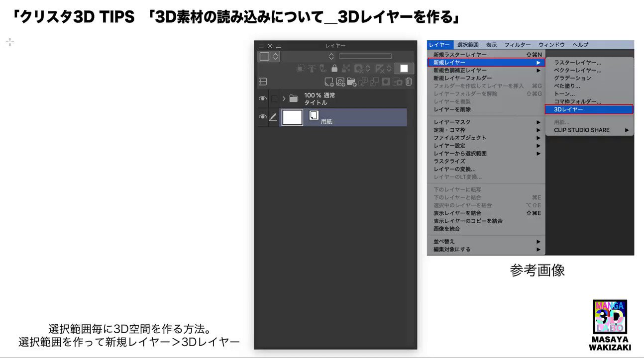The width and height of the screenshot is (644, 358).
Task: Click the pencil editing-layer icon on 用紙 row
Action: [x=273, y=117]
